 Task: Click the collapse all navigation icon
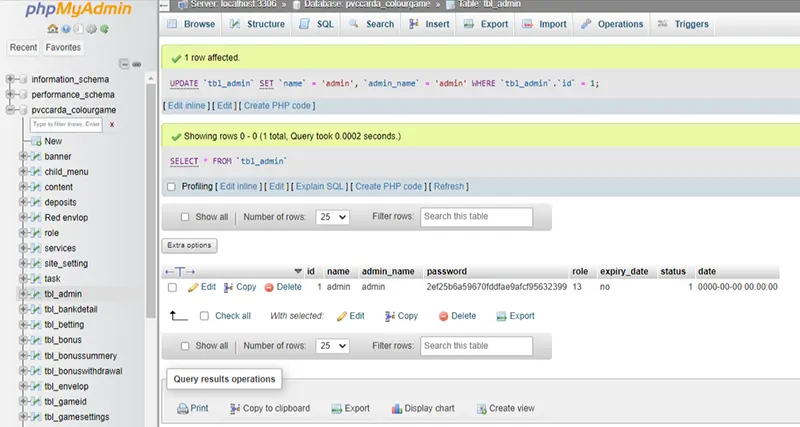(x=124, y=64)
